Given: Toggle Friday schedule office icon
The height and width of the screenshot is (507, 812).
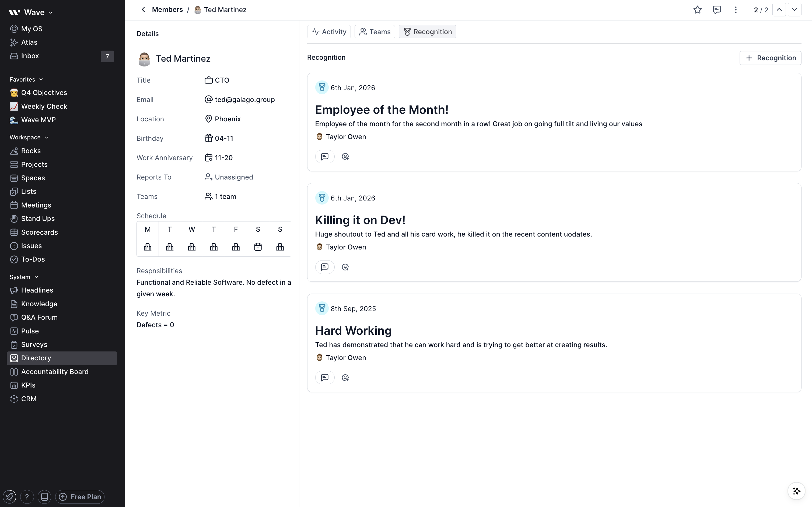Looking at the screenshot, I should (236, 247).
